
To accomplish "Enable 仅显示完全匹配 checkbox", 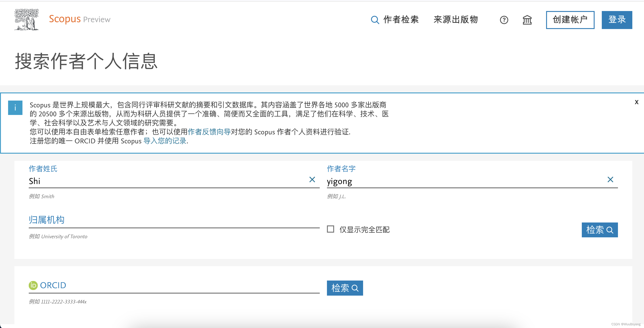I will [x=331, y=229].
